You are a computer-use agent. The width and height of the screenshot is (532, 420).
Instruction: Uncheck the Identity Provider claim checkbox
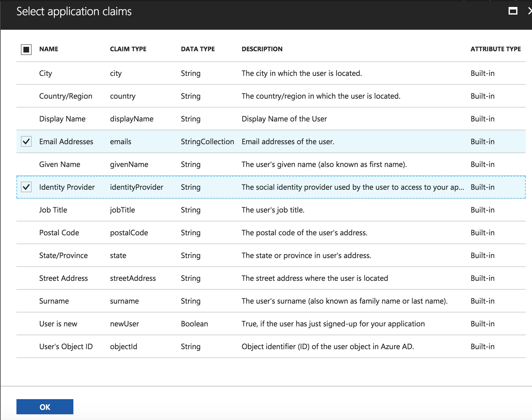point(26,187)
